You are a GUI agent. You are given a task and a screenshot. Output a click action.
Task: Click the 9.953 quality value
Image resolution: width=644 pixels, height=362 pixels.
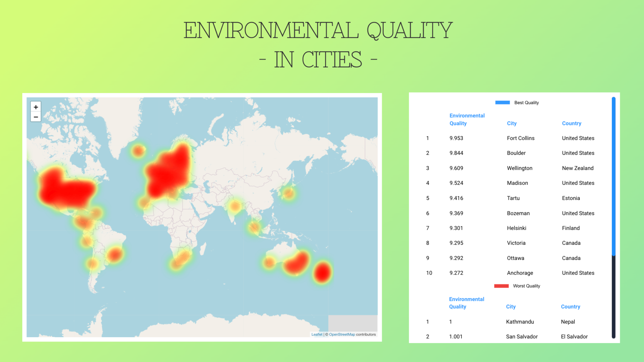click(456, 138)
